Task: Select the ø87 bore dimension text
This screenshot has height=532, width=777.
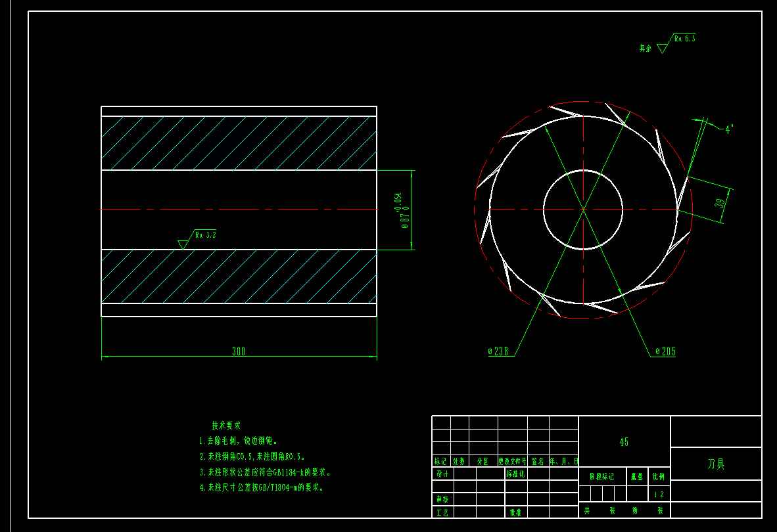Action: pos(402,211)
